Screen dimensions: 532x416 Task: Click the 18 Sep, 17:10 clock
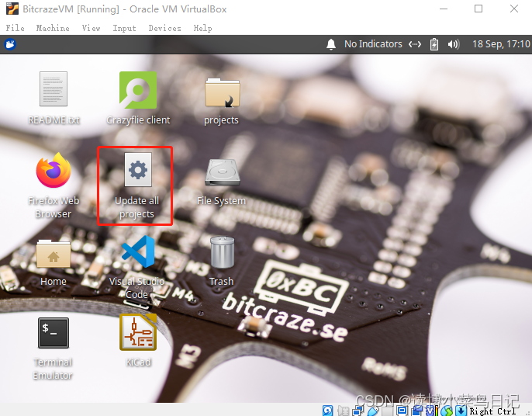[501, 44]
